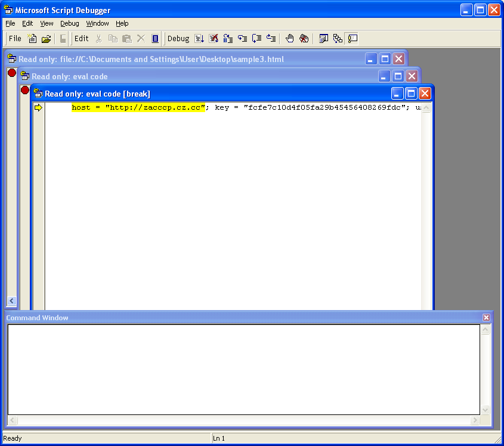Screen dimensions: 504x446
Task: Select the sample3.html window title bar
Action: coord(179,59)
